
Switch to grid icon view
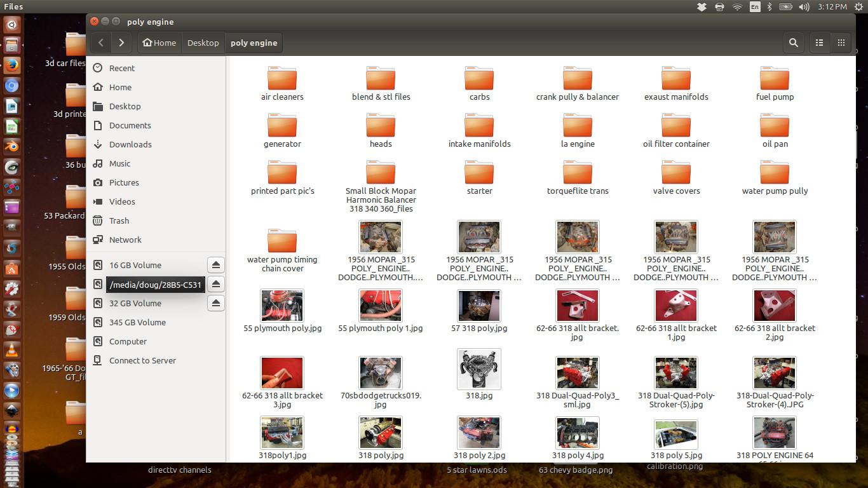pyautogui.click(x=841, y=43)
